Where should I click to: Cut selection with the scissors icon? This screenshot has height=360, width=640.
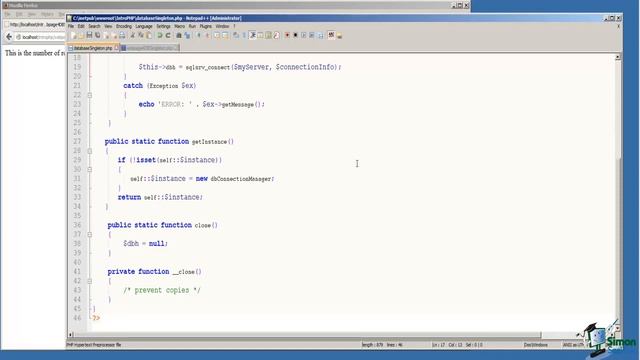click(x=132, y=36)
